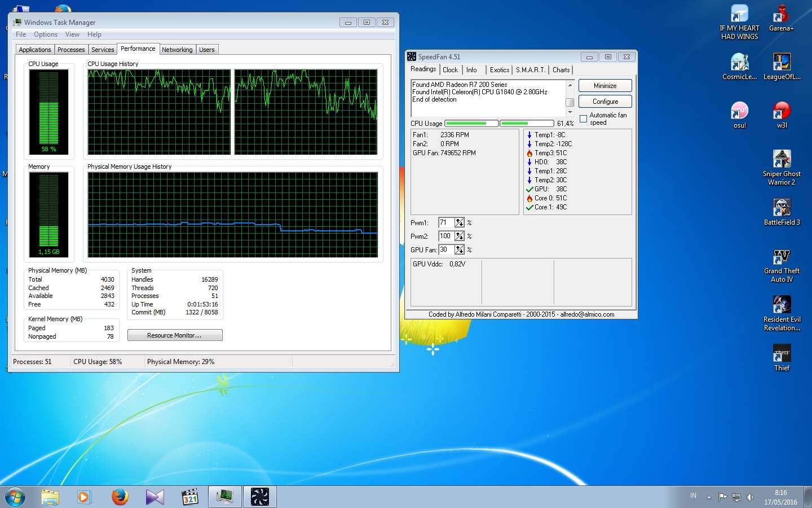Open the File menu in Task Manager

coord(21,34)
